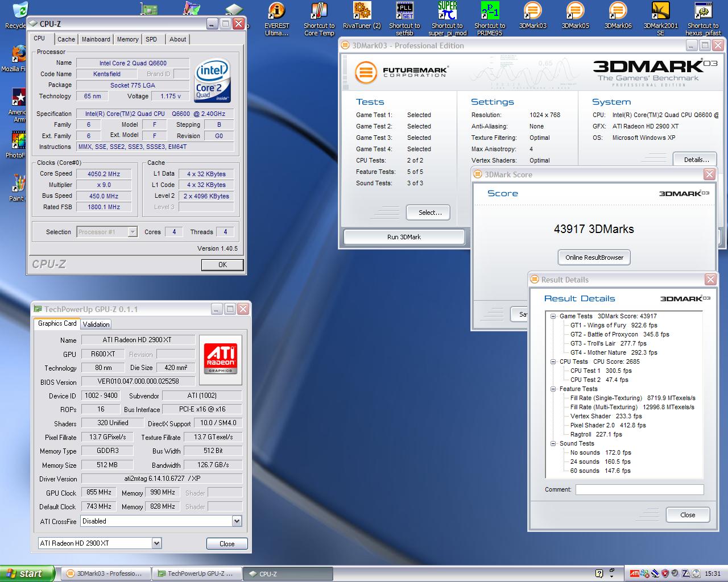
Task: Click the Core Speed 4050.2 MHz value
Action: click(x=104, y=174)
